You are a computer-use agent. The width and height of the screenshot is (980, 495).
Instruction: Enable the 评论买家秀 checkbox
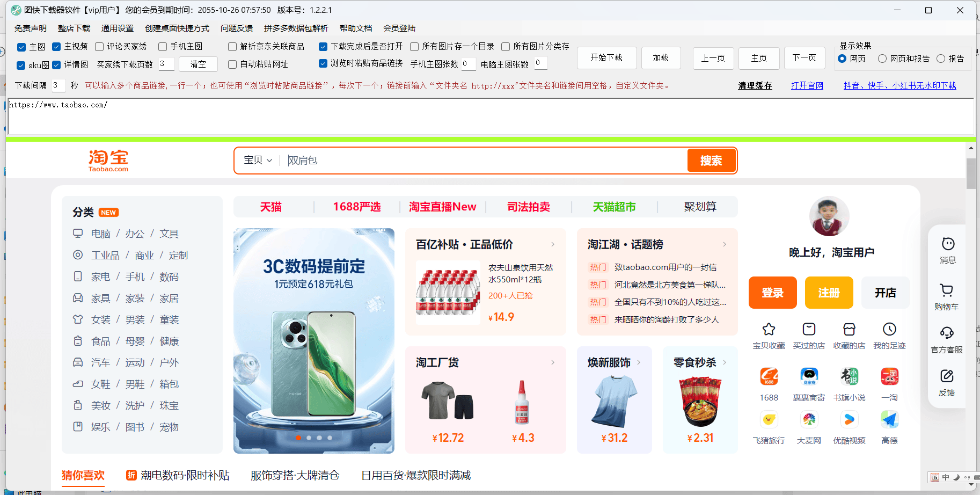click(99, 47)
